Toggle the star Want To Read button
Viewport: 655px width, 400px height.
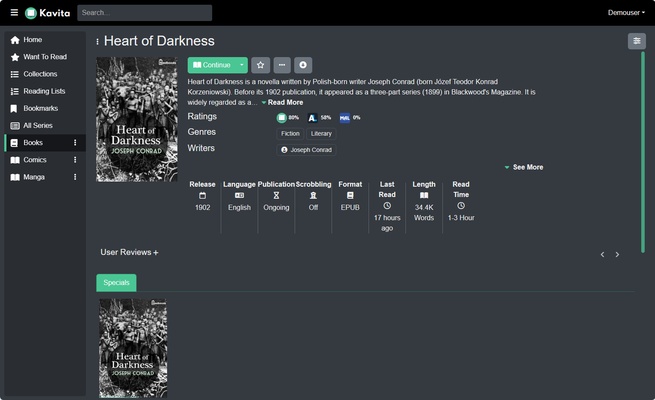tap(260, 65)
